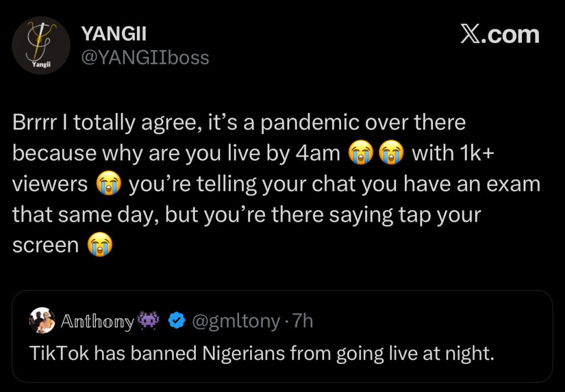Click the 'Brrrr I totally agree' line
This screenshot has height=392, width=565.
tap(238, 122)
